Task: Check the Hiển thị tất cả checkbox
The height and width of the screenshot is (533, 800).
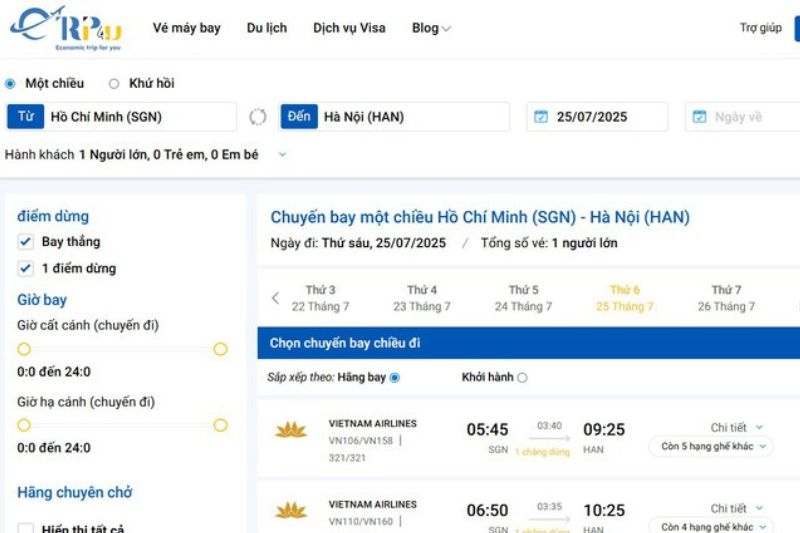Action: [x=26, y=528]
